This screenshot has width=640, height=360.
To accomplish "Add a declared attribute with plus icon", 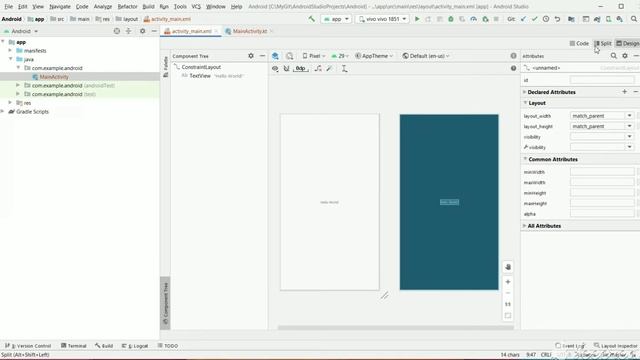I will [x=624, y=92].
